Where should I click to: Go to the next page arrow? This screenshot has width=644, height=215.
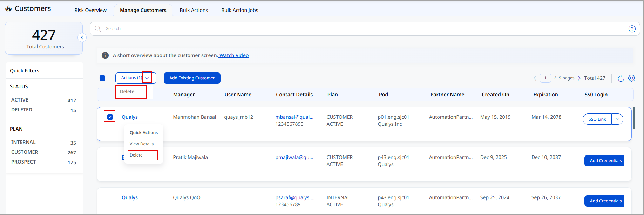tap(579, 78)
